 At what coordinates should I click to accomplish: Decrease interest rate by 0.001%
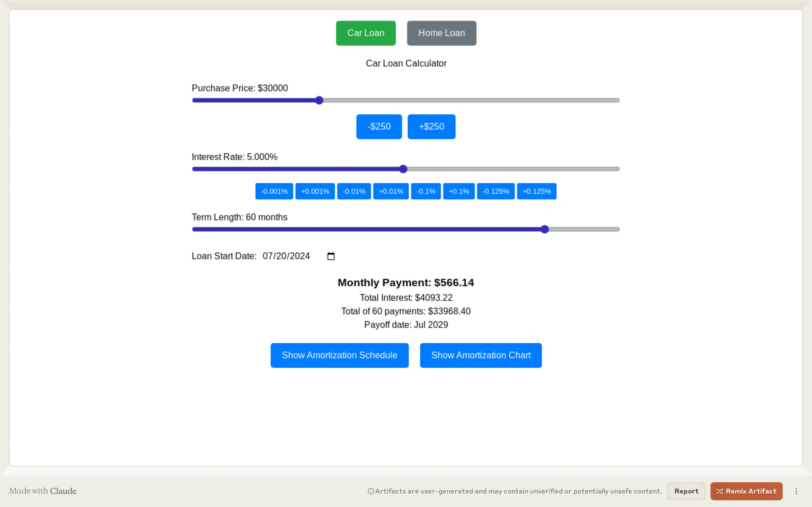(x=274, y=191)
